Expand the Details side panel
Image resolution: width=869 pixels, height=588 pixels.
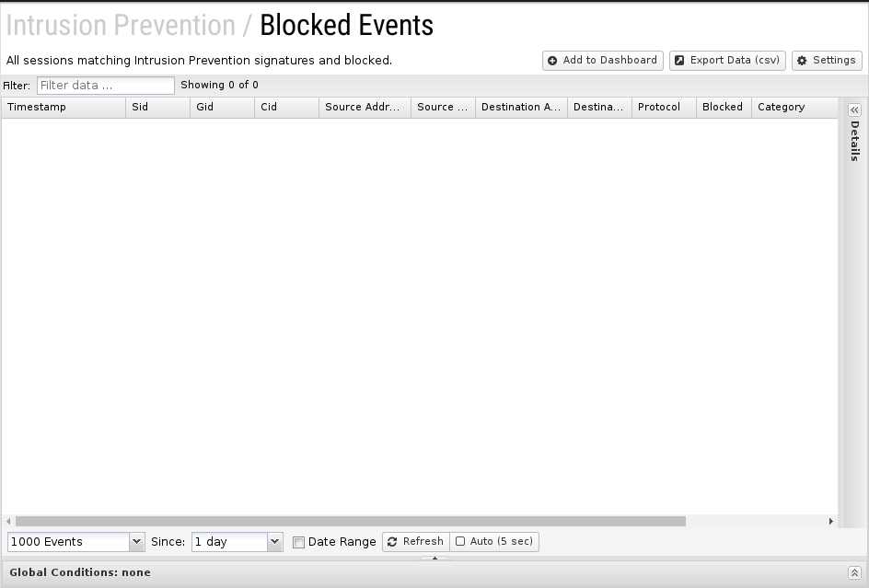[x=854, y=110]
